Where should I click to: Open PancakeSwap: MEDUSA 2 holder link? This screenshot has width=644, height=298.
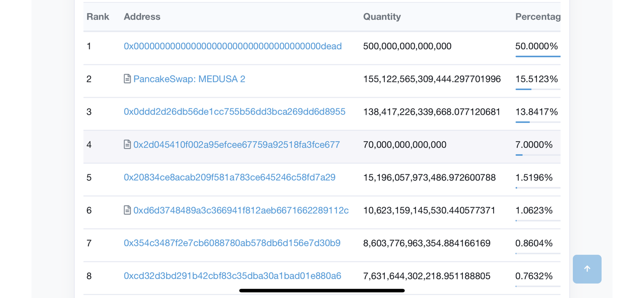[x=189, y=79]
